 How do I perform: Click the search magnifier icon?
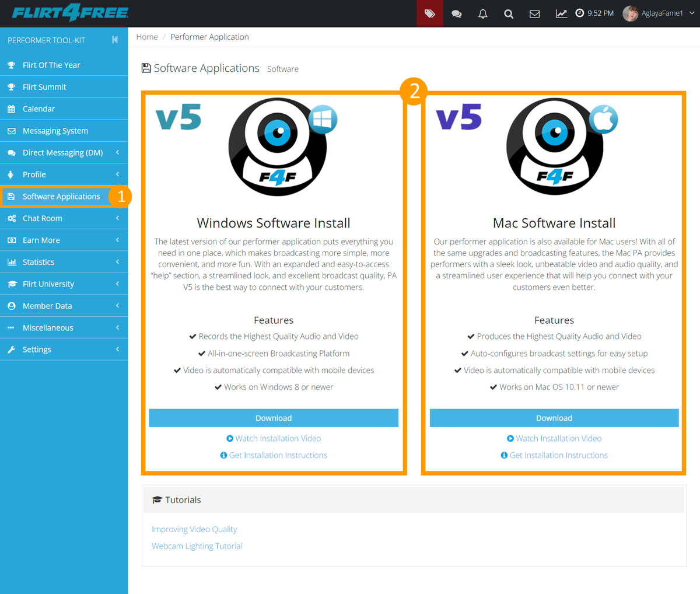(x=509, y=13)
